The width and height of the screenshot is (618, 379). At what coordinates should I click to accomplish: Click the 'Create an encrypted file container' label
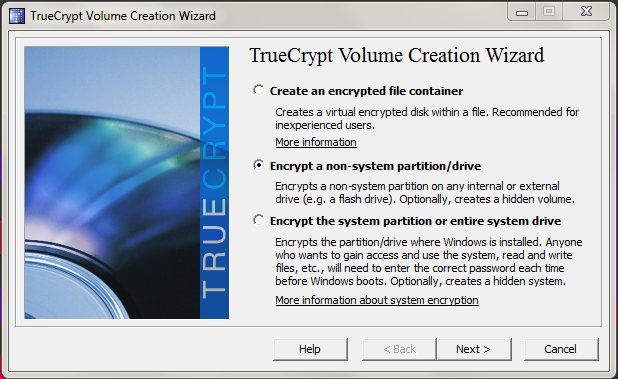(366, 91)
